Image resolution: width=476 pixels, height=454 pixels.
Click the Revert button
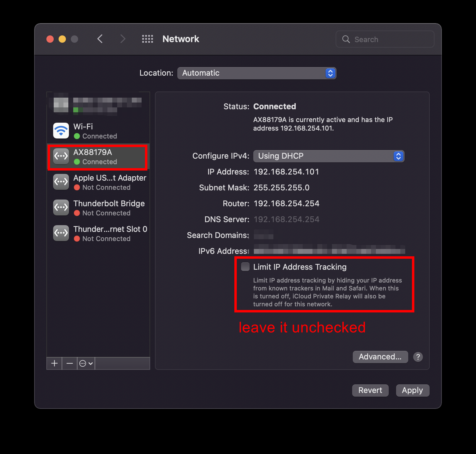(x=370, y=391)
